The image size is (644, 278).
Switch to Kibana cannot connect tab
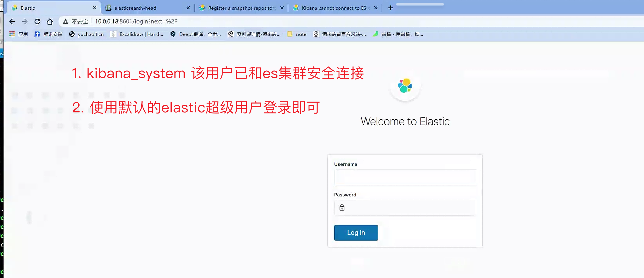pos(334,8)
